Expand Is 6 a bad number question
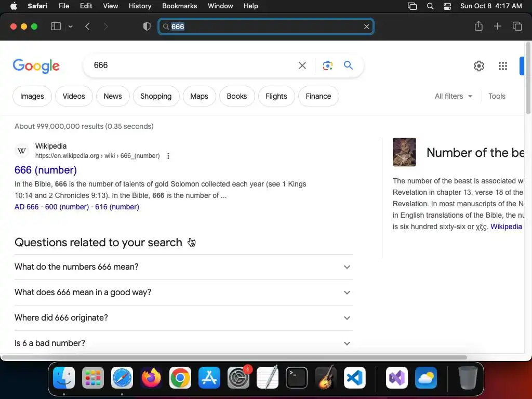The width and height of the screenshot is (532, 399). click(184, 343)
